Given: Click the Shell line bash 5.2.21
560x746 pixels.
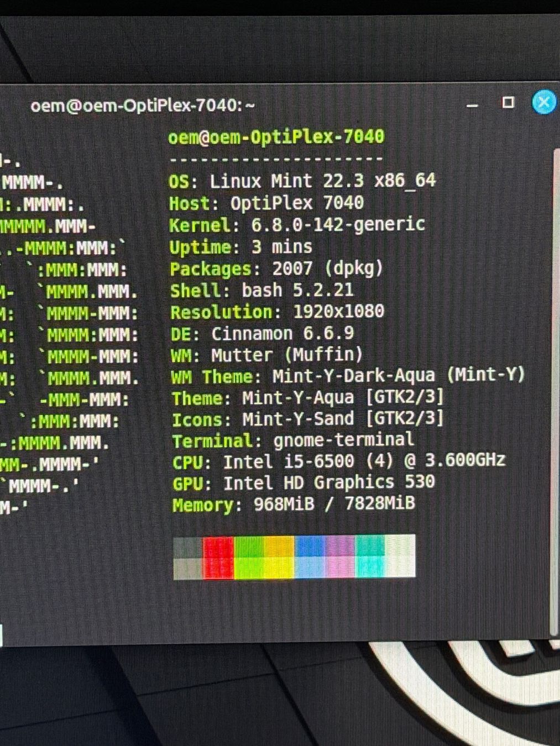Looking at the screenshot, I should click(x=261, y=290).
